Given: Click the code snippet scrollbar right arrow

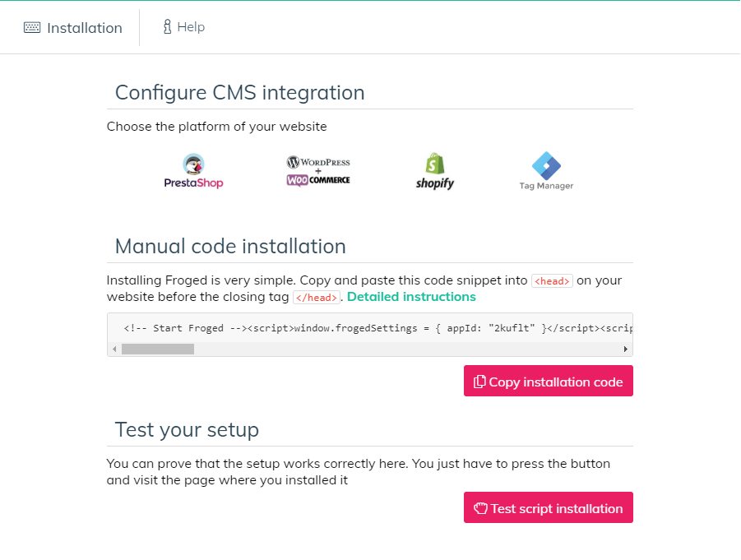Looking at the screenshot, I should [x=625, y=349].
